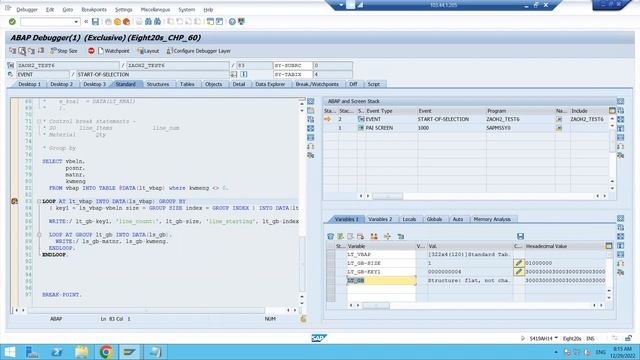Viewport: 640px width, 360px height.
Task: Click the Save diskette icon in toolbar
Action: 95,22
